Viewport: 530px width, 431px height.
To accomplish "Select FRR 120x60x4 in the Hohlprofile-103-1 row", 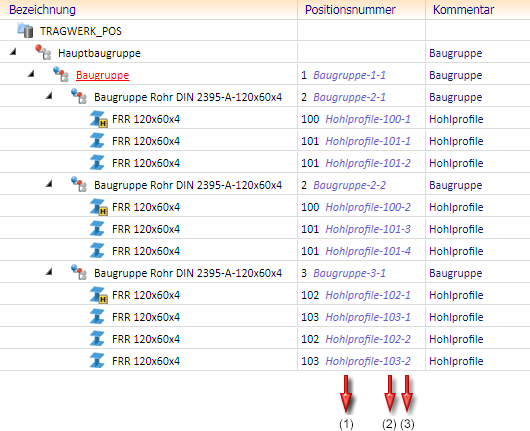I will (146, 317).
